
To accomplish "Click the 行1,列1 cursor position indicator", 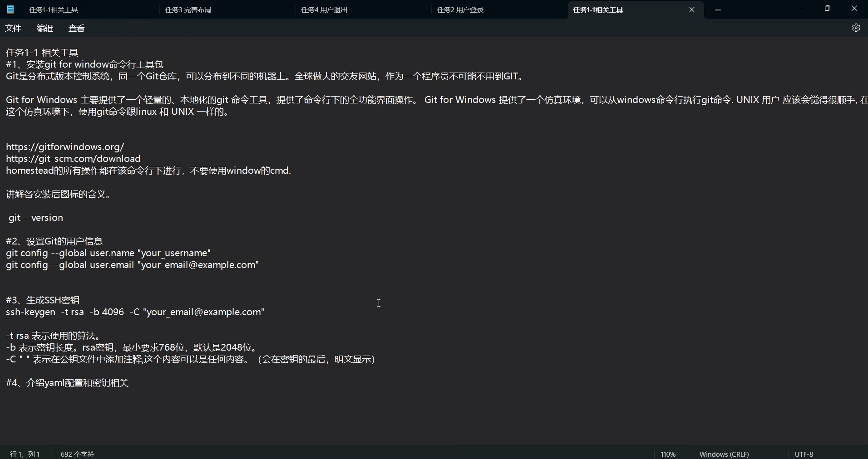I will tap(25, 454).
